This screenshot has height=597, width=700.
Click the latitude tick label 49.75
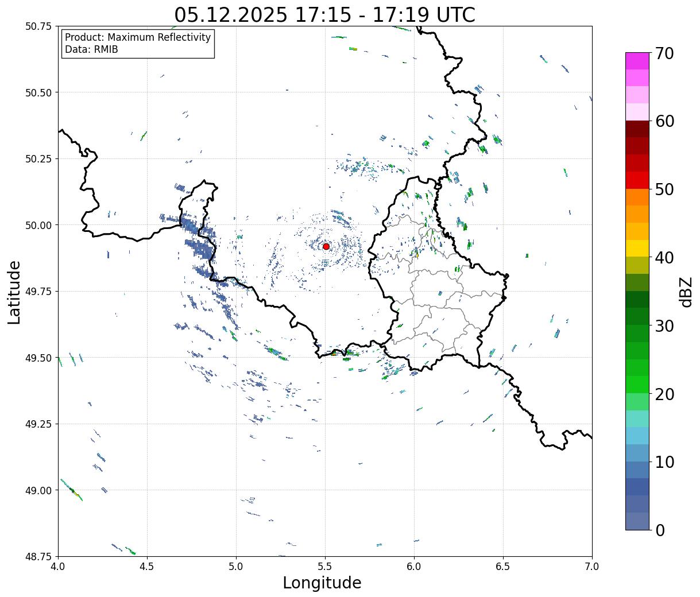tap(38, 292)
